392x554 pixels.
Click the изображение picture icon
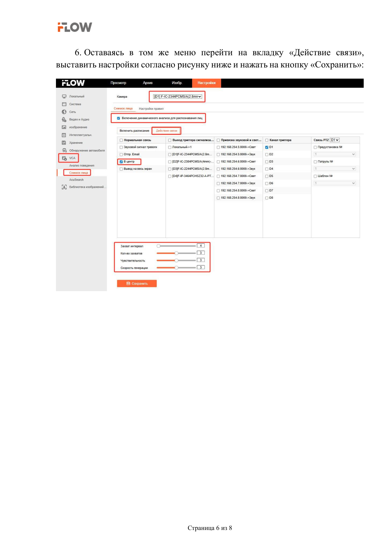64,127
